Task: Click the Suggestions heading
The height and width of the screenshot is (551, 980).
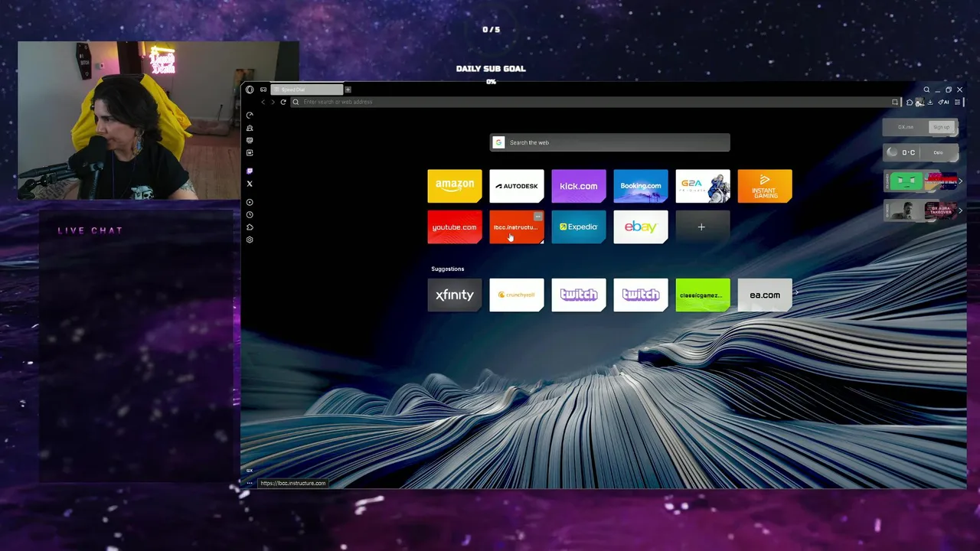Action: point(448,269)
